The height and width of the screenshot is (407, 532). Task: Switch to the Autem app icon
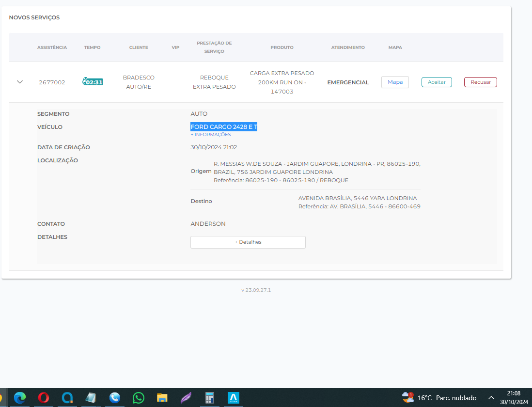234,398
